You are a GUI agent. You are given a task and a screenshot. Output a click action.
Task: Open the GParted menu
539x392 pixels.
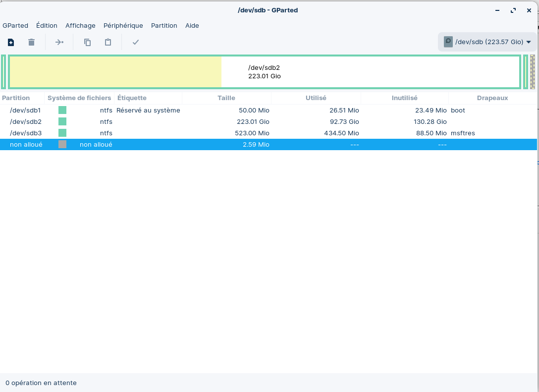(x=15, y=25)
